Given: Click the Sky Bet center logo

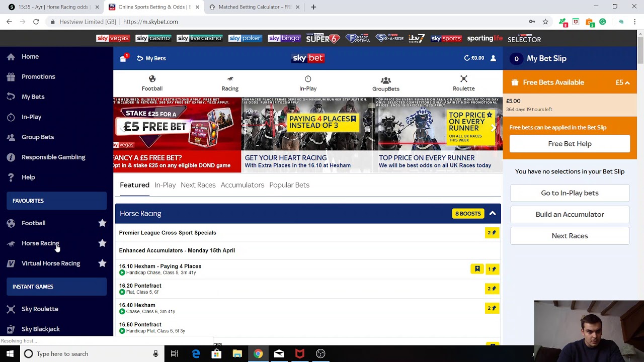Looking at the screenshot, I should coord(308,58).
